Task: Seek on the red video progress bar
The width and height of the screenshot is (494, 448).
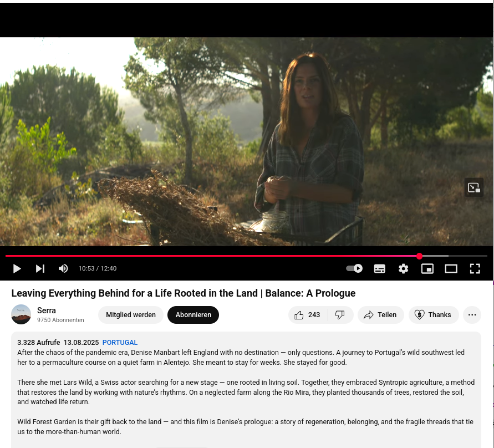Action: coord(246,256)
